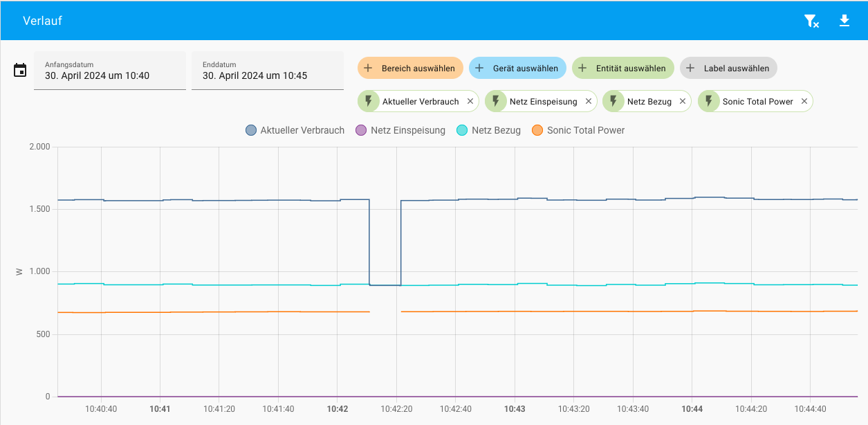
Task: Click the 1.500 y-axis label
Action: (x=39, y=209)
